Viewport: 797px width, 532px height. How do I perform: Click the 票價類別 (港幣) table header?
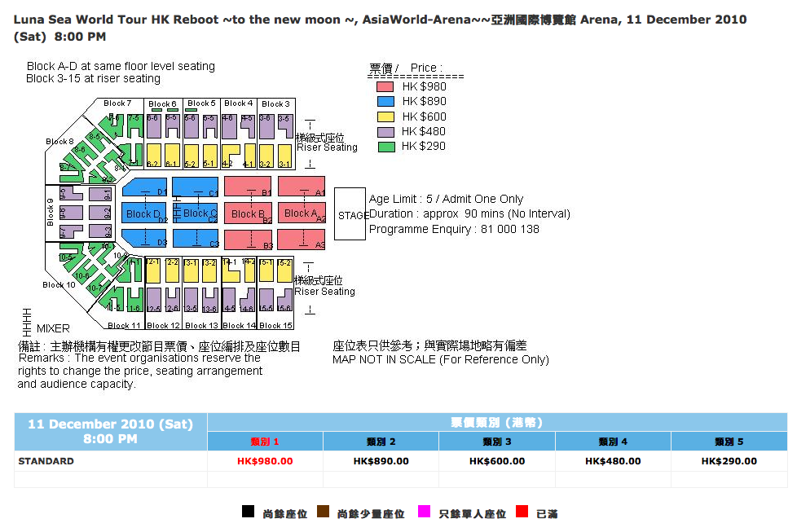496,422
